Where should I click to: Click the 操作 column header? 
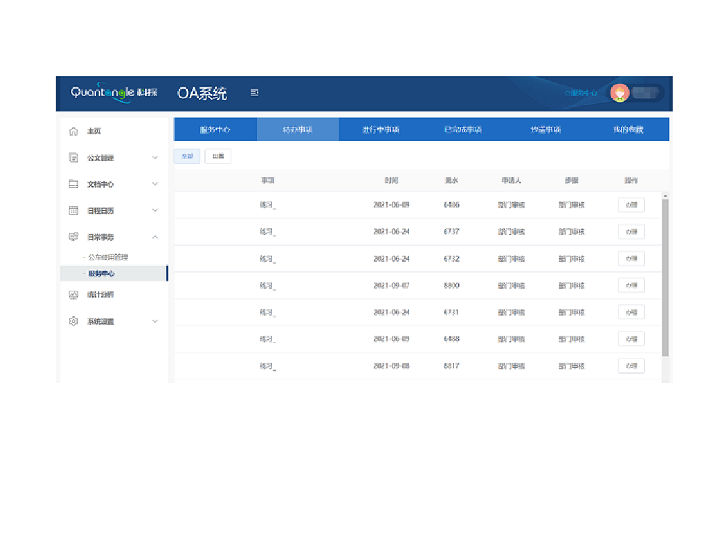[631, 181]
